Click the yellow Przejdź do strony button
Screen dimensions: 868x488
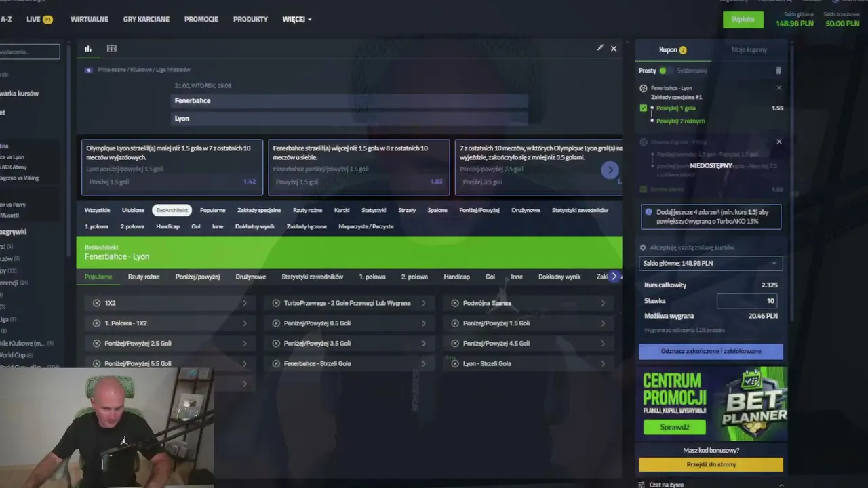711,464
